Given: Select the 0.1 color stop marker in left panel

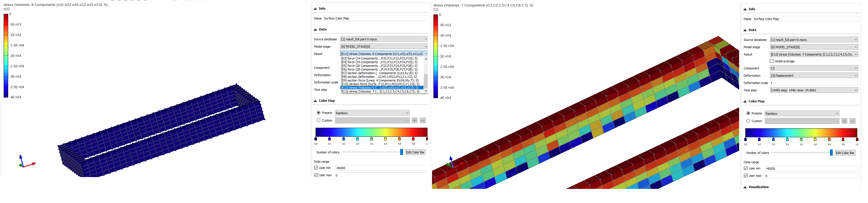Looking at the screenshot, I should point(330,139).
